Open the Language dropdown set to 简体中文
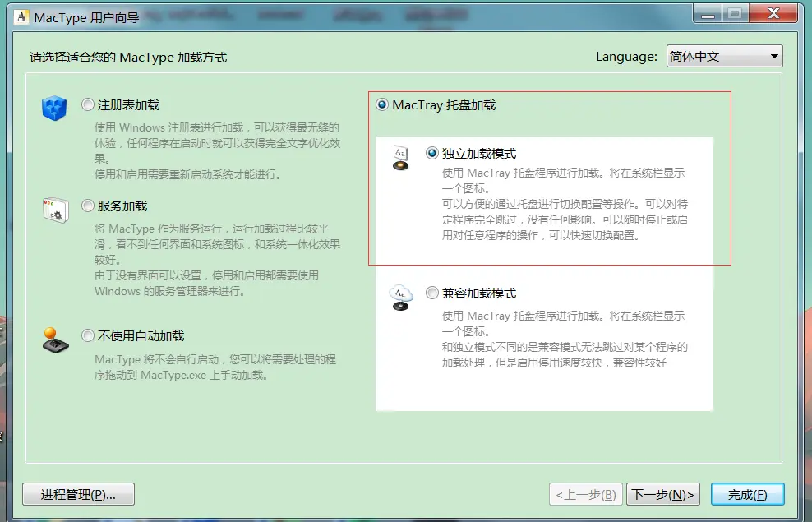 click(725, 56)
